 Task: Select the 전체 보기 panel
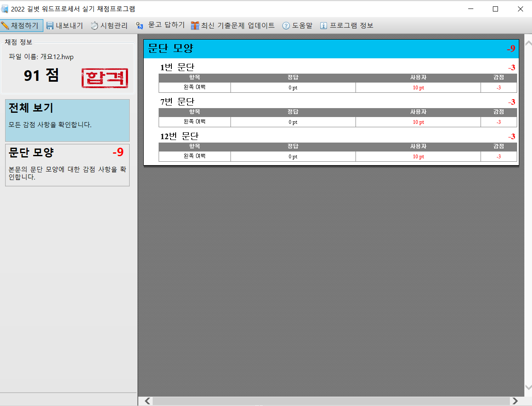tap(67, 120)
